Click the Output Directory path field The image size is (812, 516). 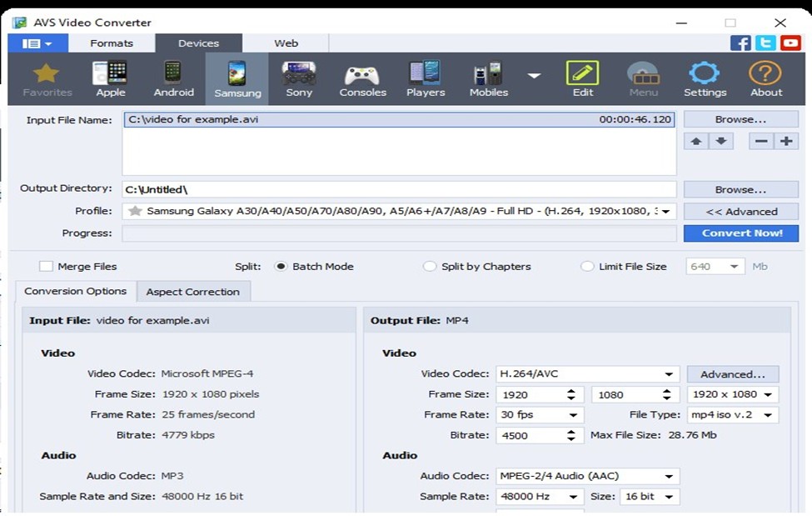(398, 190)
